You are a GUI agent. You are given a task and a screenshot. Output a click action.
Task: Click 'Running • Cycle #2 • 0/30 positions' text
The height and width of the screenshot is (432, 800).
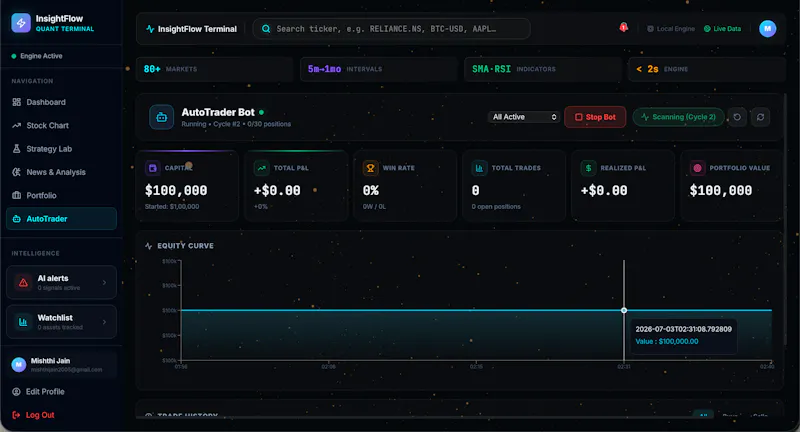(236, 124)
